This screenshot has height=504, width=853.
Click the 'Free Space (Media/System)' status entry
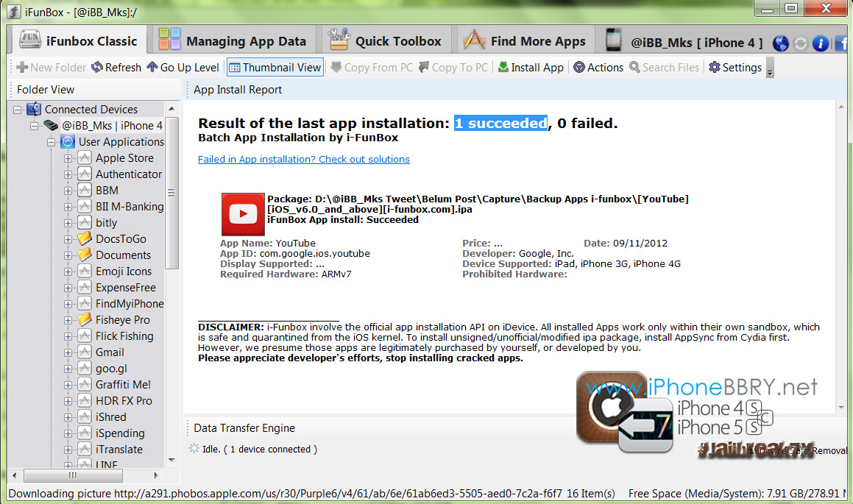[x=737, y=494]
